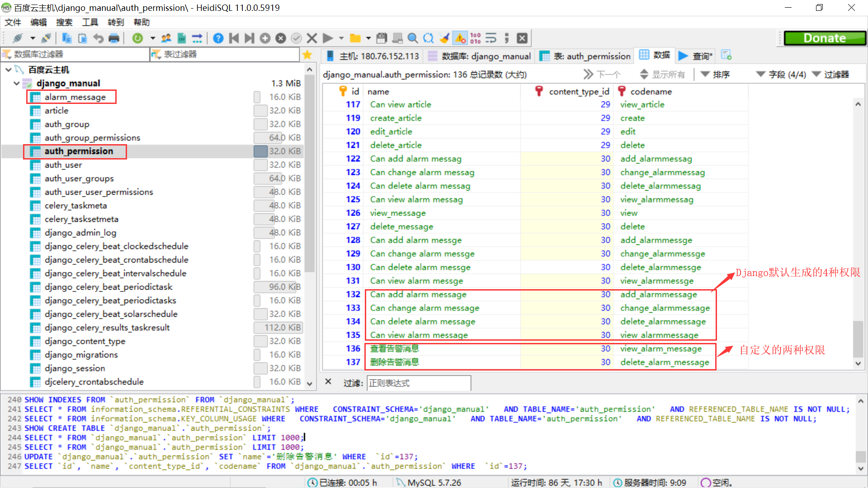
Task: Click the green Donate button
Action: click(825, 38)
